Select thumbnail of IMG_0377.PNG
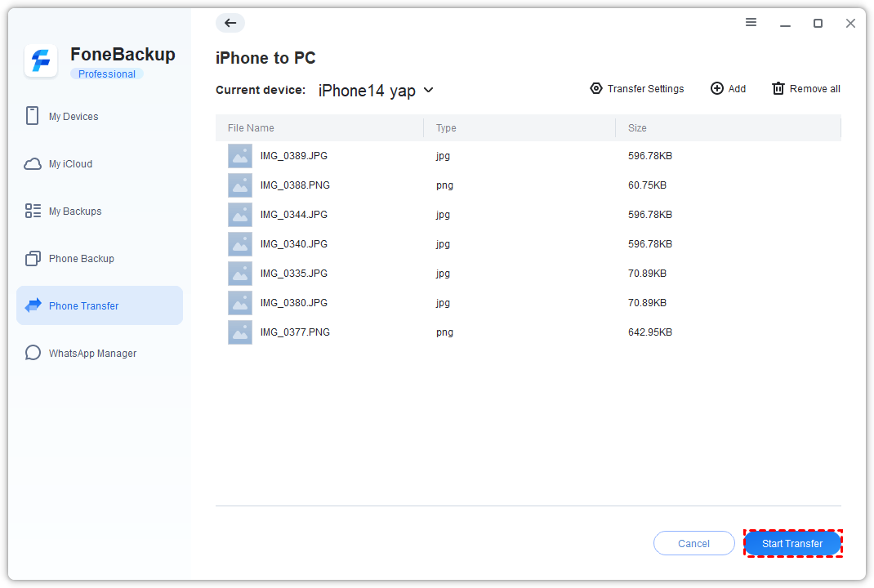Viewport: 874px width, 588px height. pyautogui.click(x=239, y=332)
